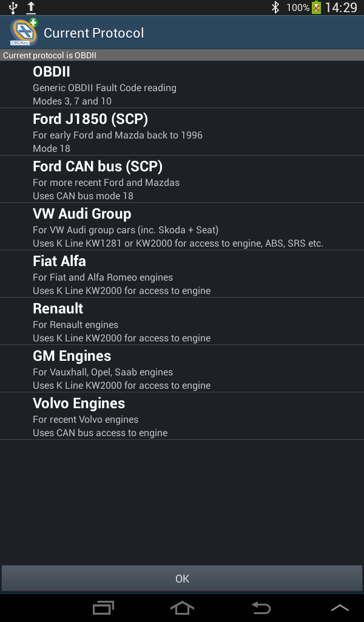Tap the clock showing 14:29
Viewport: 364px width, 622px height.
click(x=341, y=7)
